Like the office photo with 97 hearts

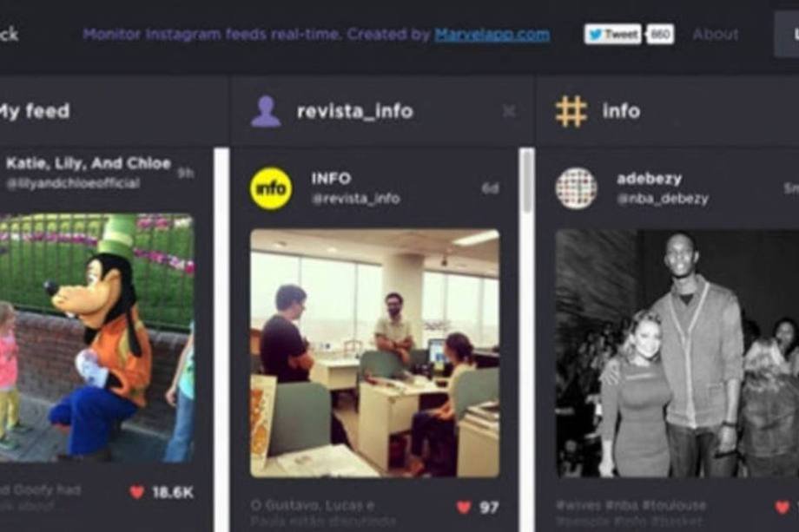point(464,507)
